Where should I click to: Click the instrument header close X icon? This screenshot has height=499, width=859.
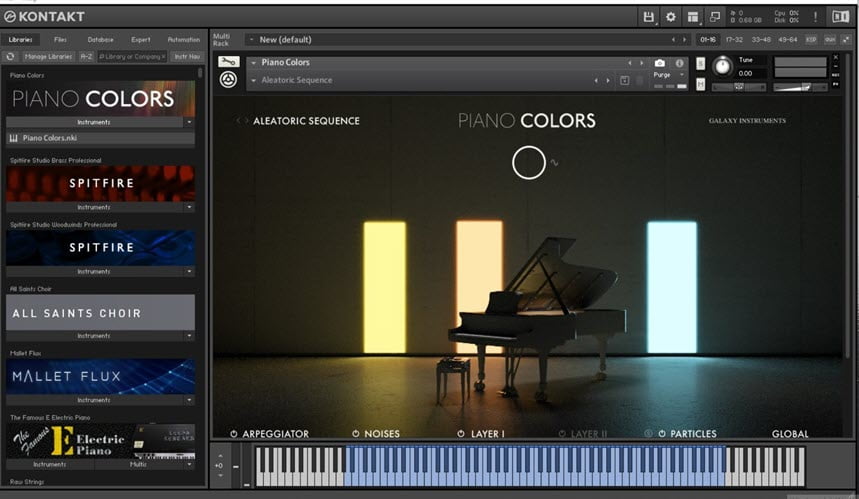click(x=835, y=57)
